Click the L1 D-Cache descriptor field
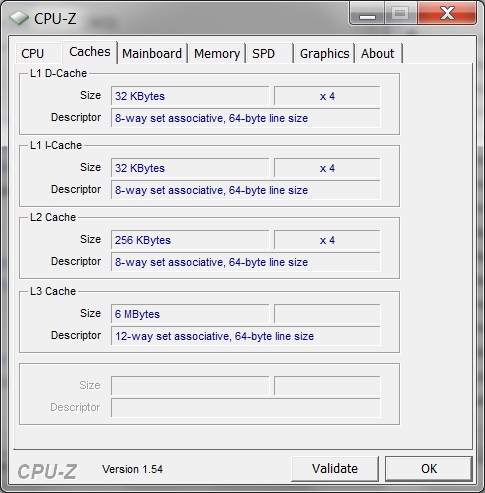 (246, 118)
